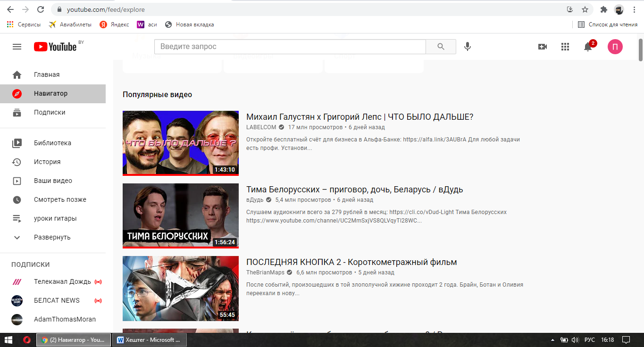
Task: Select Навигатор in sidebar
Action: tap(53, 93)
